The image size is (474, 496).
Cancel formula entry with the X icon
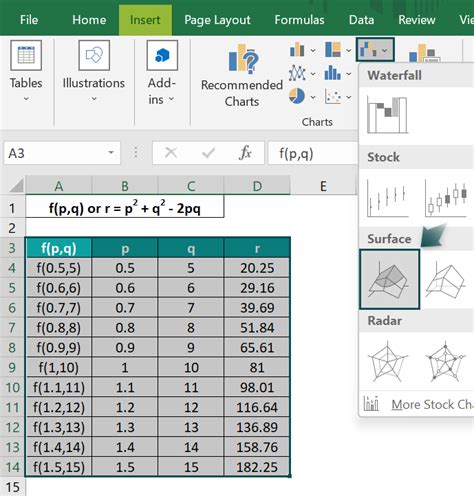tap(171, 153)
